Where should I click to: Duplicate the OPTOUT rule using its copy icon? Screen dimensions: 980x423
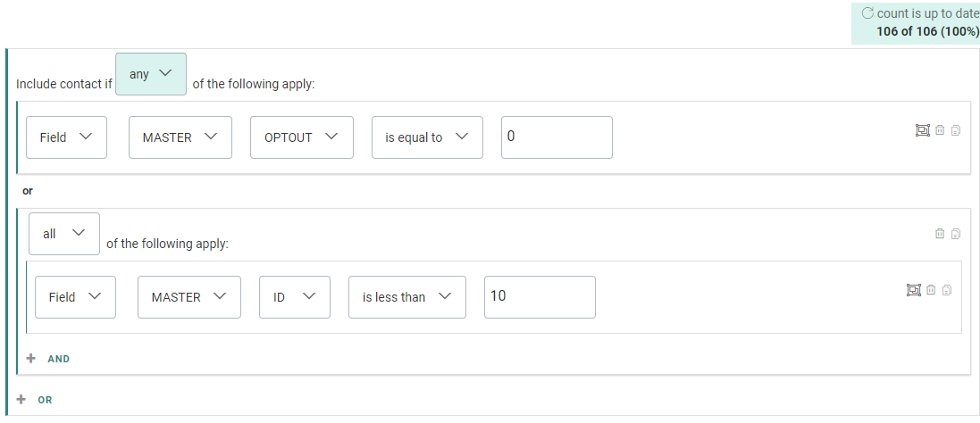click(x=955, y=131)
